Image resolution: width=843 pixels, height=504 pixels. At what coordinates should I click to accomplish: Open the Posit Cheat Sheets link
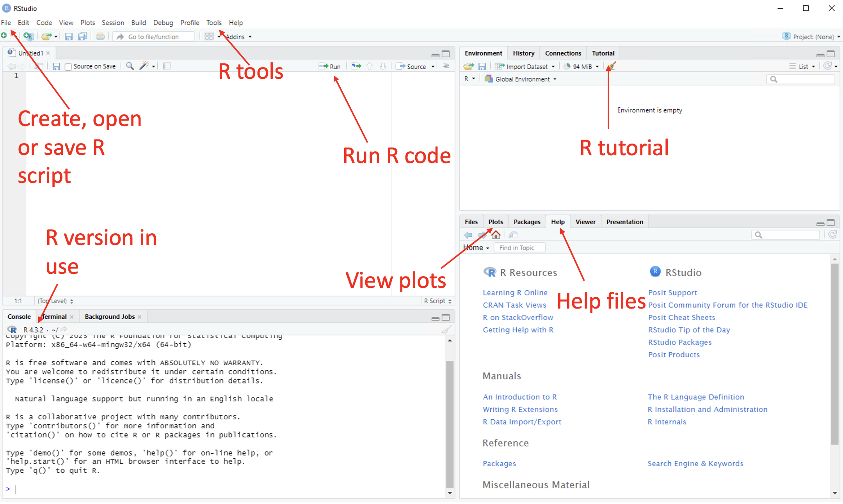(681, 318)
